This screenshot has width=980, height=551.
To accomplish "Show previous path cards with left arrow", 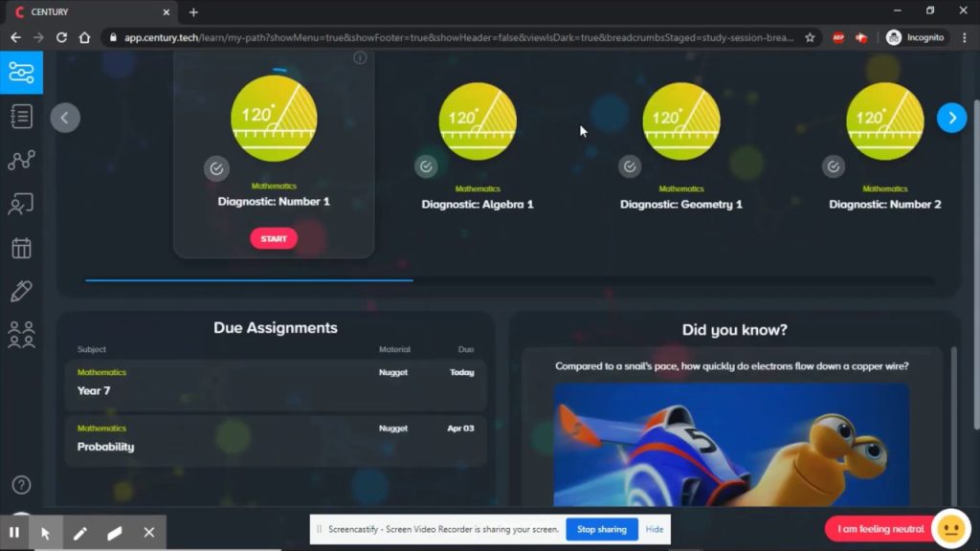I will pos(65,118).
